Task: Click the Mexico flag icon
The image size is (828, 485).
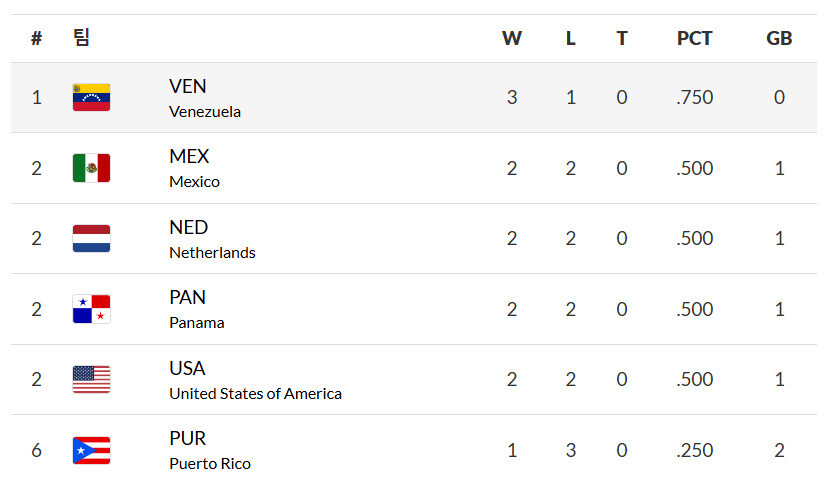Action: coord(91,168)
